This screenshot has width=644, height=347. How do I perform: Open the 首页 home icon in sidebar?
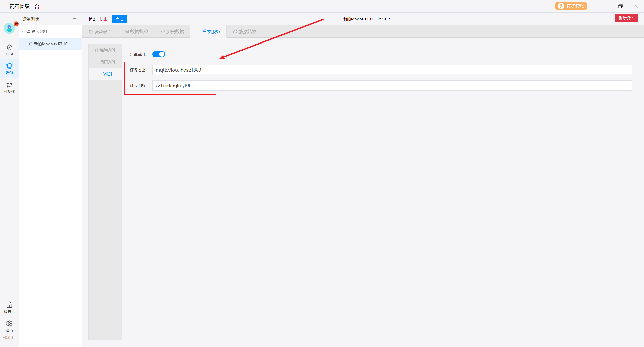coord(9,50)
